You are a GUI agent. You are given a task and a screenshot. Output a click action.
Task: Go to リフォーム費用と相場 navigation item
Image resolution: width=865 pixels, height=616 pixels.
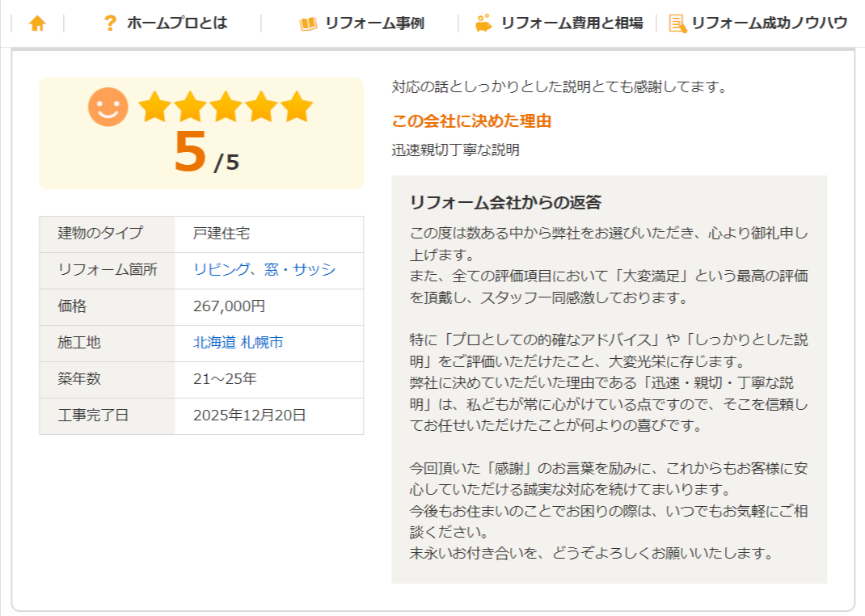pos(572,23)
